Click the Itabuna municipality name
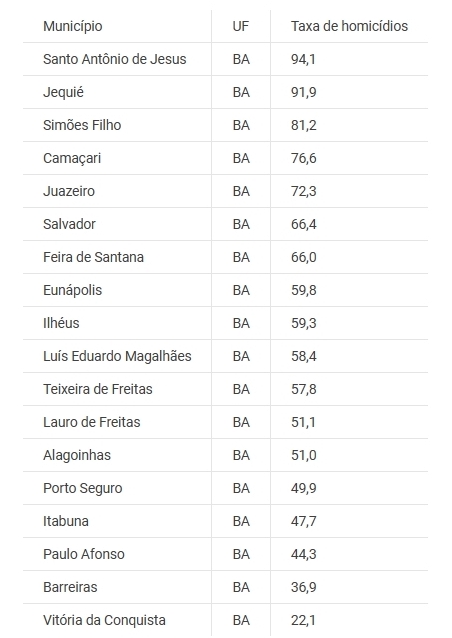The width and height of the screenshot is (452, 638). pos(66,521)
